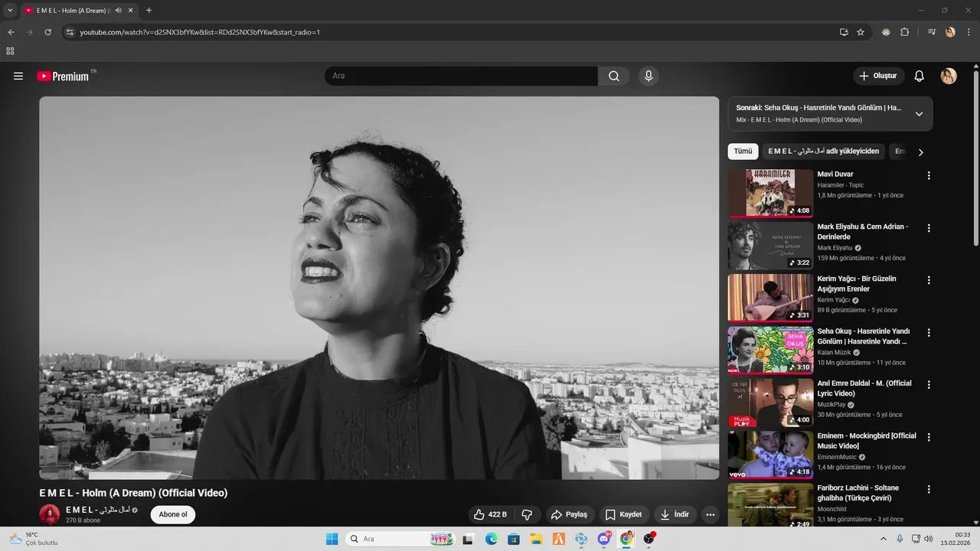The width and height of the screenshot is (980, 551).
Task: Click the Abone ol subscribe button
Action: tap(173, 514)
